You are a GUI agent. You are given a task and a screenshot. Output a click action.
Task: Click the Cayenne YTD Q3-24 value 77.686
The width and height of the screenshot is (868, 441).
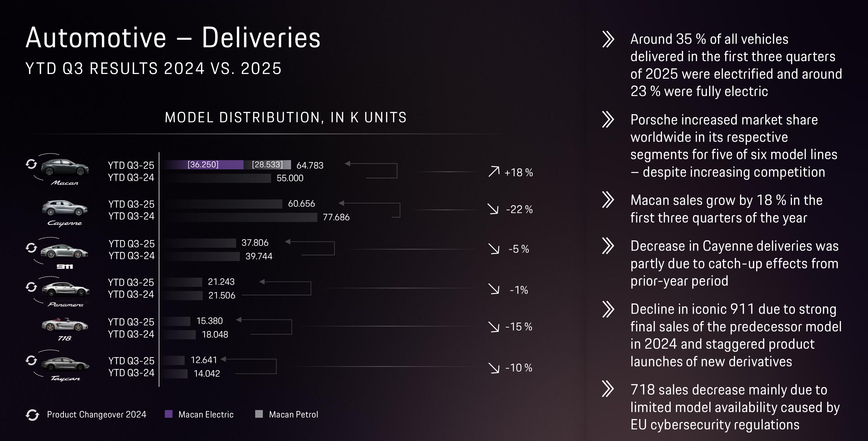pyautogui.click(x=336, y=217)
